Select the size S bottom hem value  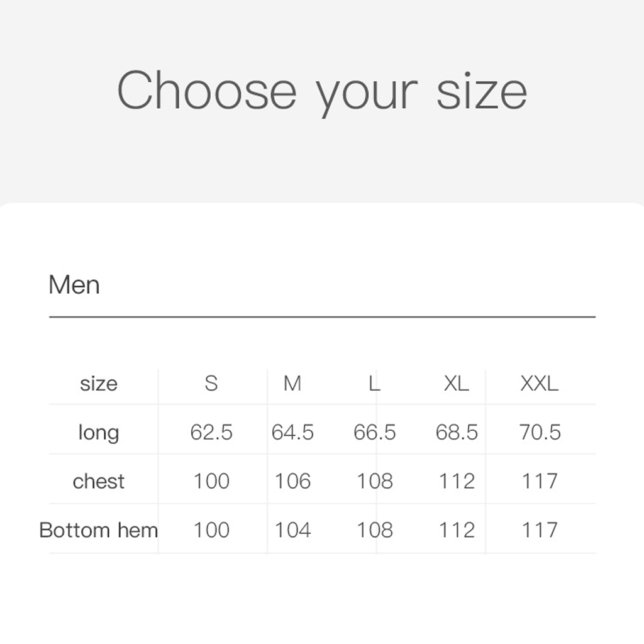click(211, 530)
